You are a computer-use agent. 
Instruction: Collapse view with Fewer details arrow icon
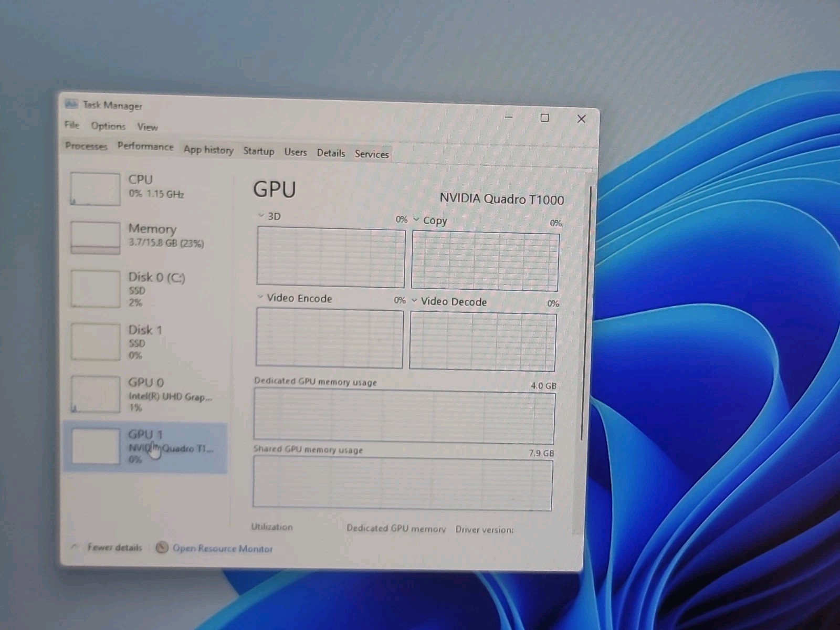75,547
